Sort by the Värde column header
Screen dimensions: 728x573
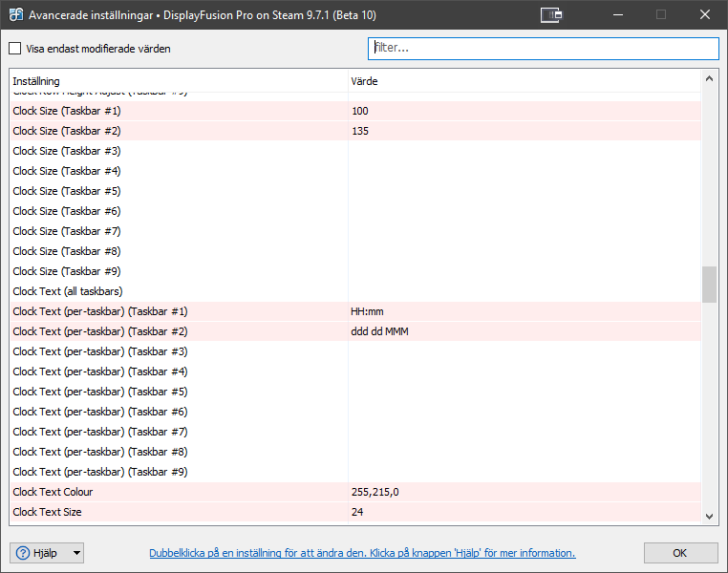click(524, 81)
